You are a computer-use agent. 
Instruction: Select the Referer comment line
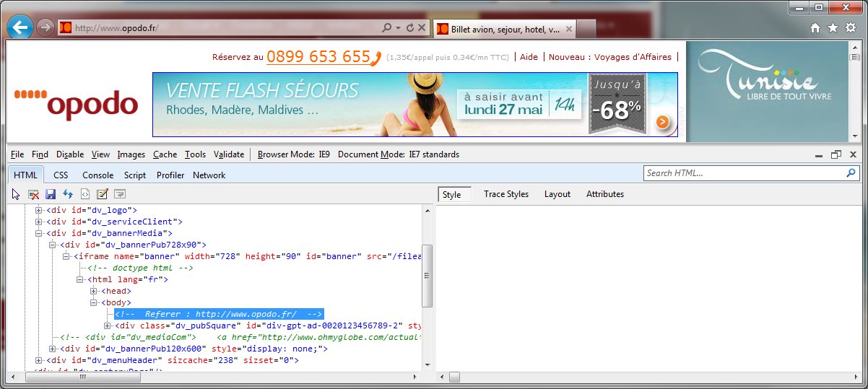point(219,314)
